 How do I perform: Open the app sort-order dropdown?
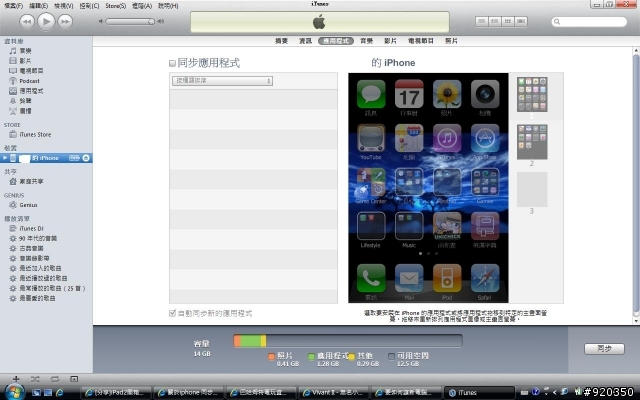coord(222,80)
